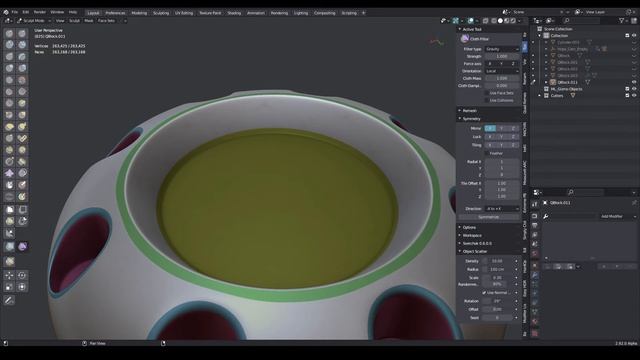Image resolution: width=640 pixels, height=360 pixels.
Task: Select the Clay Strips brush
Action: point(22,44)
